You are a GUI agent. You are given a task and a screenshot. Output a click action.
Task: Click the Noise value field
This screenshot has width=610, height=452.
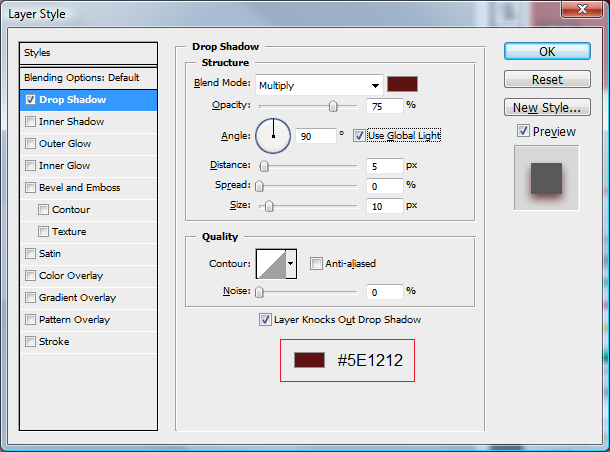pos(384,292)
